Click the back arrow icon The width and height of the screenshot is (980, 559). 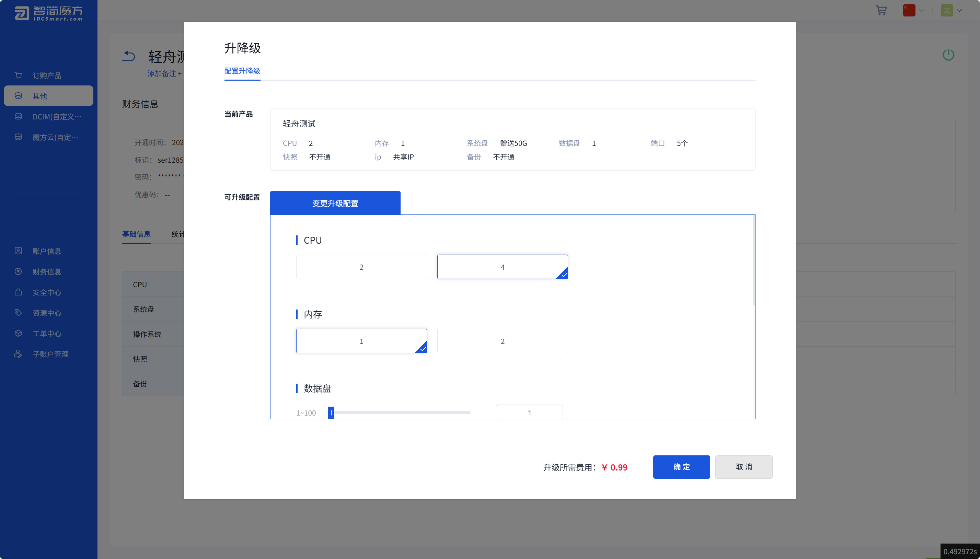(129, 56)
